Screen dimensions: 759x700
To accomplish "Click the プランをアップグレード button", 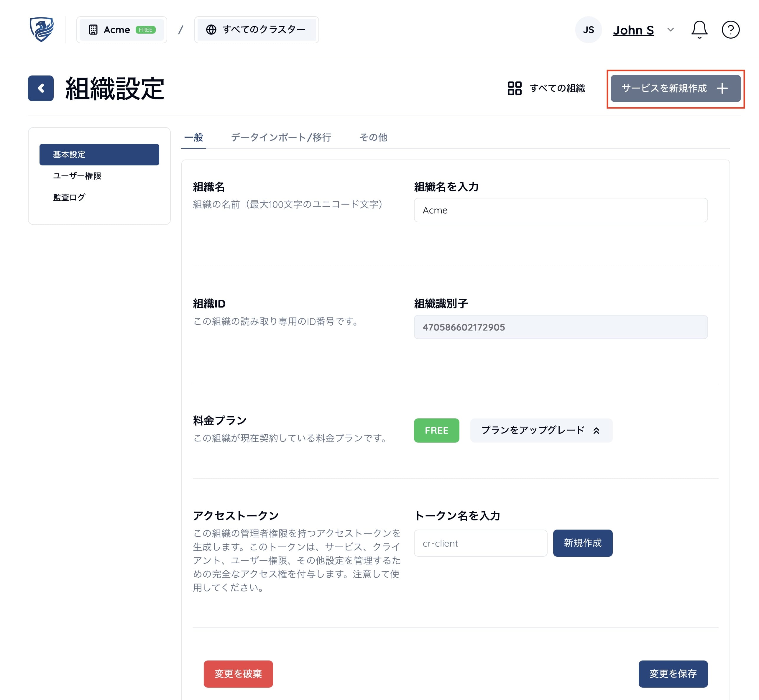I will click(541, 430).
